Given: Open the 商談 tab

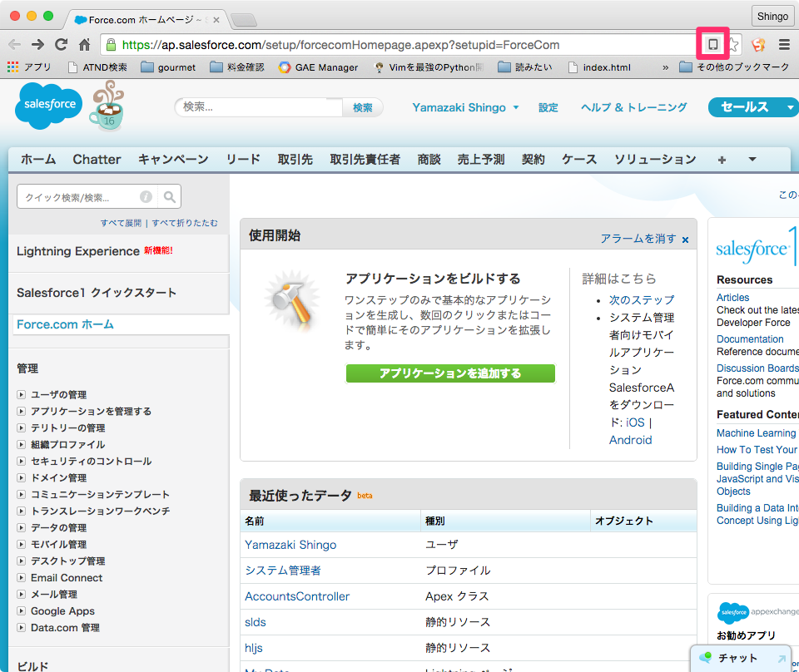Looking at the screenshot, I should [x=429, y=160].
